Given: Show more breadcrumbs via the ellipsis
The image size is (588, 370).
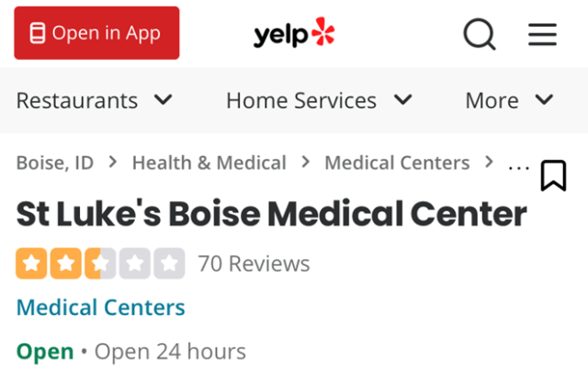Looking at the screenshot, I should click(519, 166).
